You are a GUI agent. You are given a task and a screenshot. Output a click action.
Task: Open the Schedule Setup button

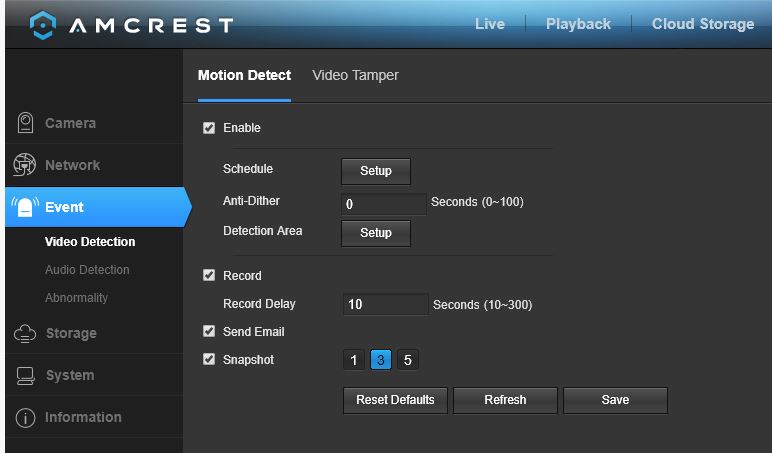[x=376, y=171]
